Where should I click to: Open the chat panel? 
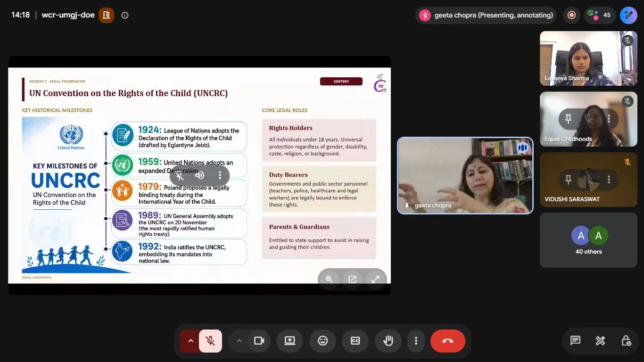575,340
